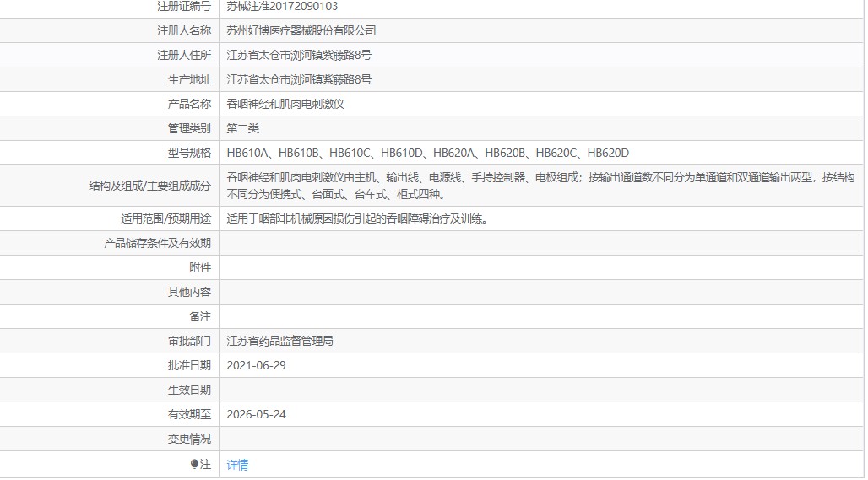Click the 有效期至 label

click(x=189, y=414)
